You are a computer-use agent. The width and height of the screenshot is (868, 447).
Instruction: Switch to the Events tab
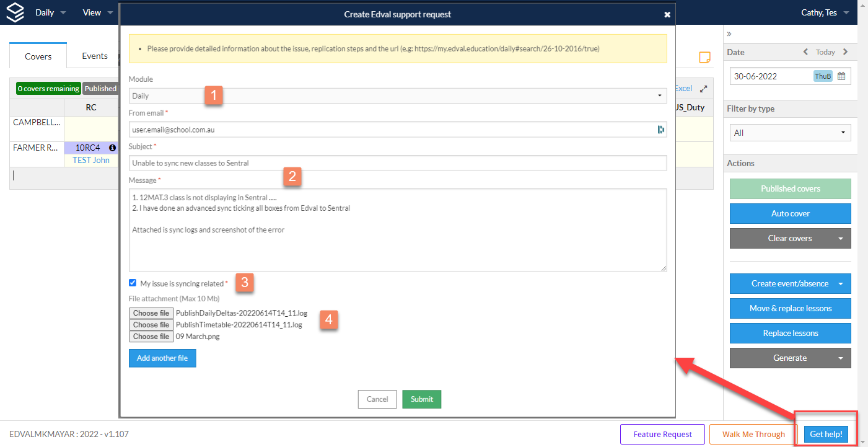click(95, 56)
